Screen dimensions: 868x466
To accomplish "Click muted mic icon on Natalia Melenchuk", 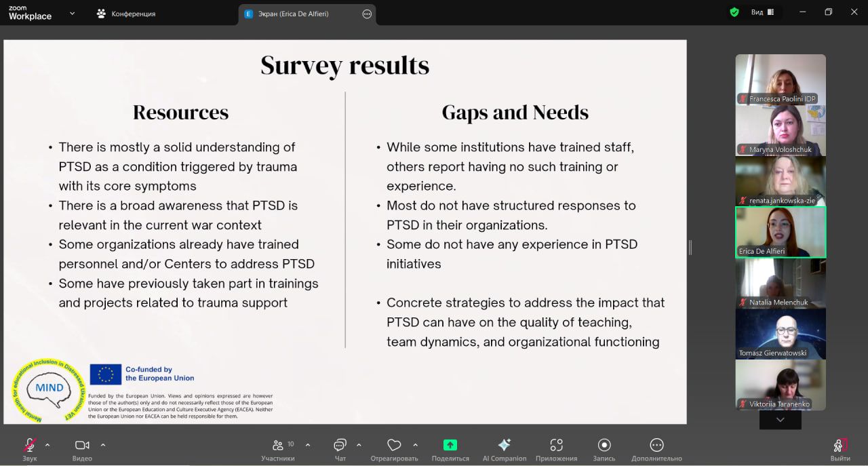I will [743, 302].
